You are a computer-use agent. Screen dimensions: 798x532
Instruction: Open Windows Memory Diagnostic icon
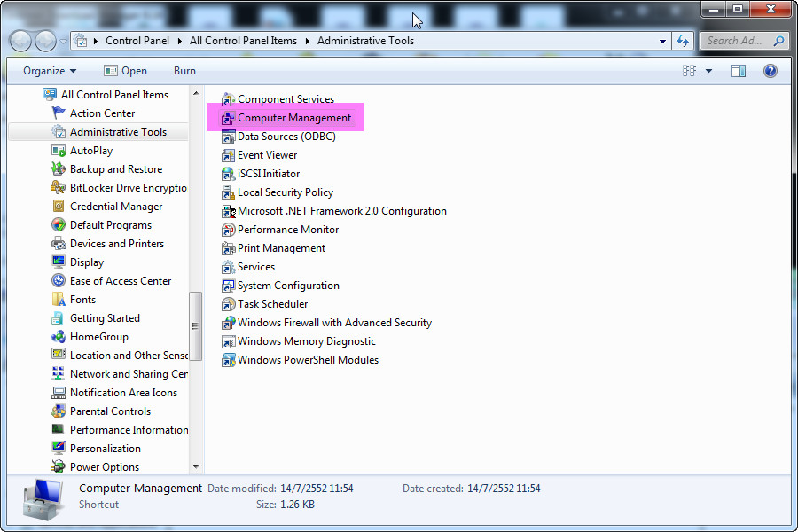pyautogui.click(x=228, y=341)
